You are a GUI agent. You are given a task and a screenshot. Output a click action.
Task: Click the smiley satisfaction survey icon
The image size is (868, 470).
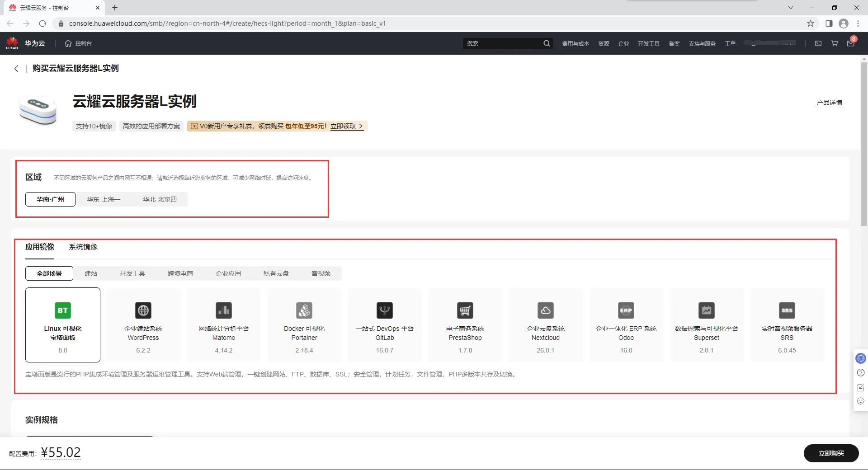click(x=861, y=401)
